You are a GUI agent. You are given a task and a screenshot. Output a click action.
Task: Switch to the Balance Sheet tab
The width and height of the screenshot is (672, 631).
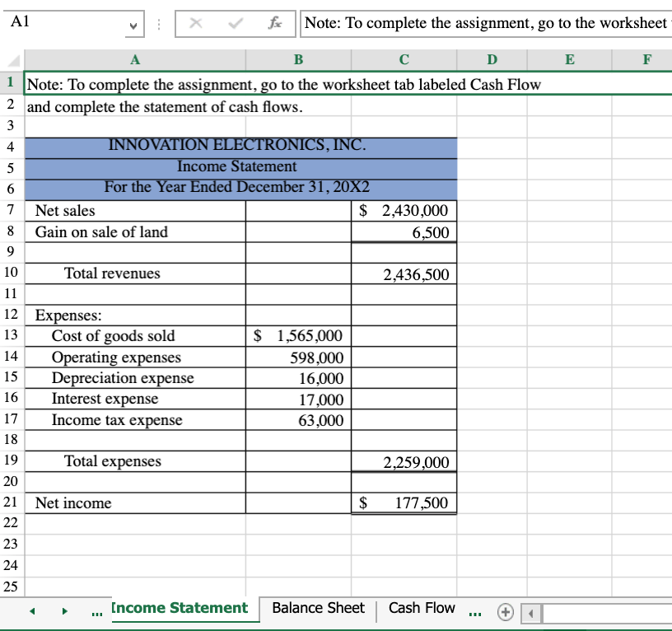coord(317,608)
